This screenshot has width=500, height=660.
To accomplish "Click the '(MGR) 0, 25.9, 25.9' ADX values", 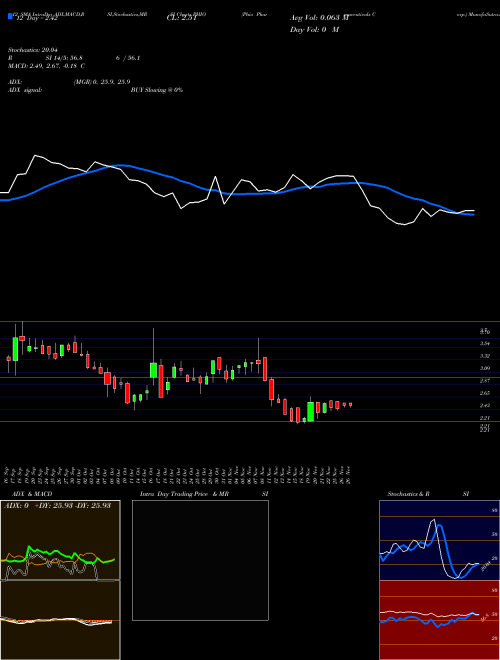I will click(x=101, y=82).
